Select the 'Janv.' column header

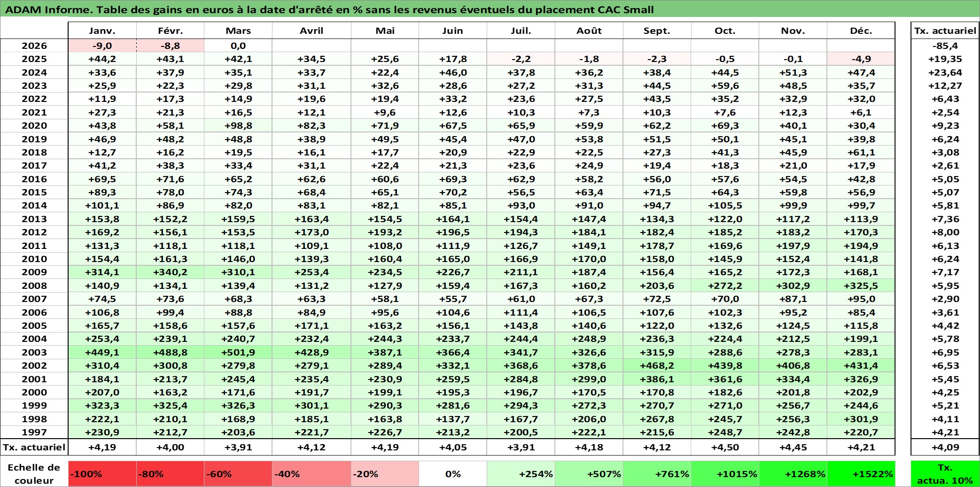[102, 31]
